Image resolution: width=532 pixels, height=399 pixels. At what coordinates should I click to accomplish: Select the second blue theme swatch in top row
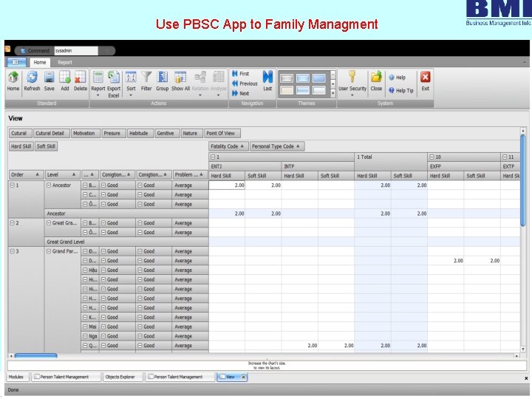[x=303, y=78]
